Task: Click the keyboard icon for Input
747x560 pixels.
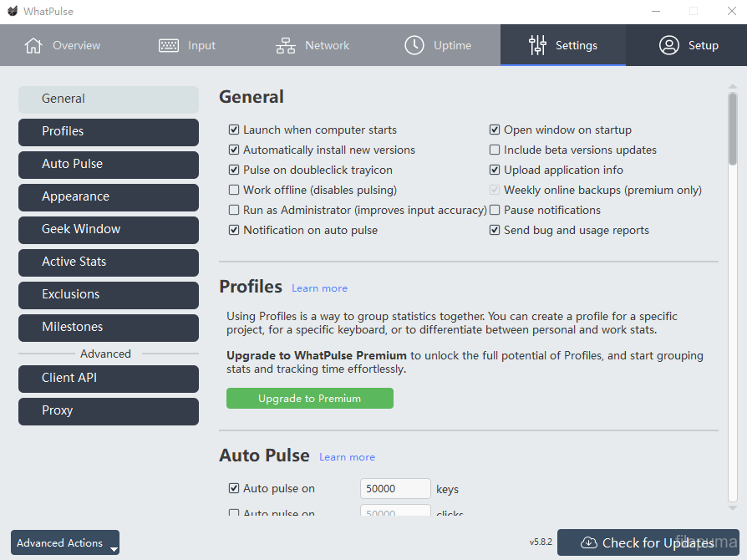Action: 169,45
